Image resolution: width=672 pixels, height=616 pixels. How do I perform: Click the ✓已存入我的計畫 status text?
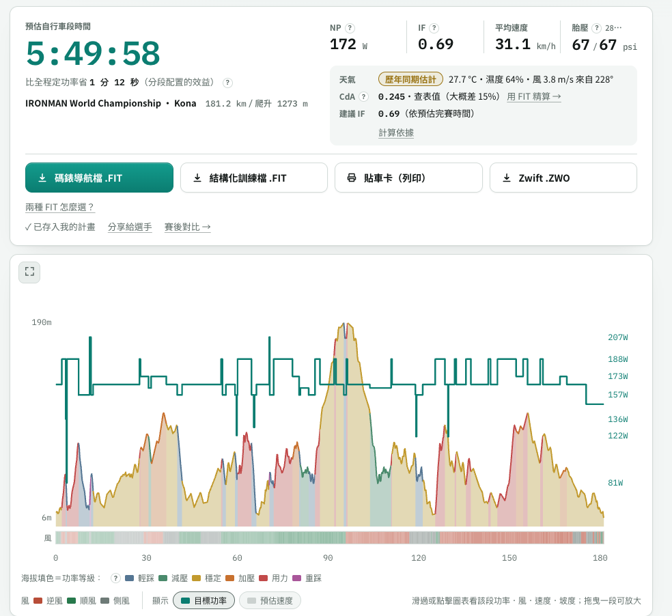point(60,227)
